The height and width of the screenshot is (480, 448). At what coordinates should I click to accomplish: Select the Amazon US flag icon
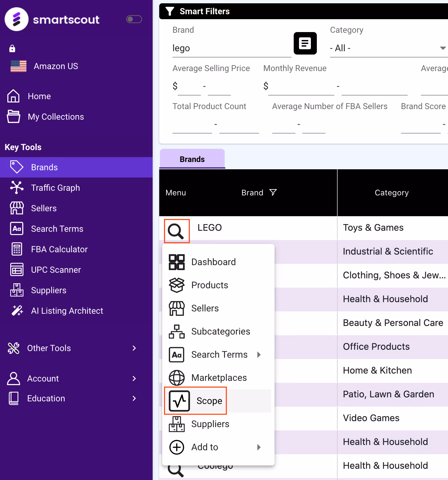pos(19,66)
